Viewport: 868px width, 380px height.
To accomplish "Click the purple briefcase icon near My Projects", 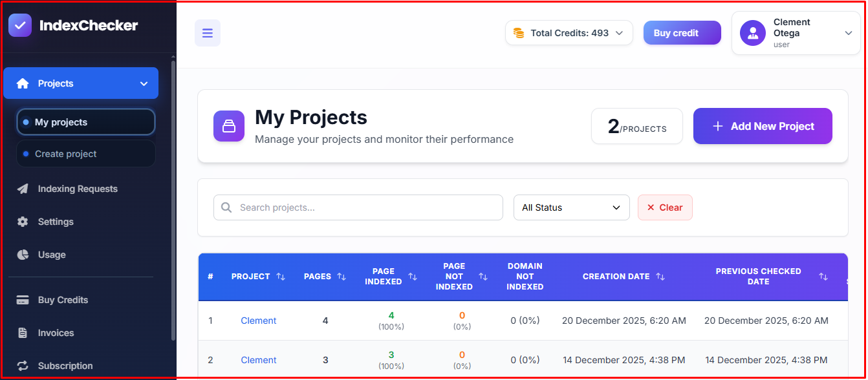I will pyautogui.click(x=229, y=126).
